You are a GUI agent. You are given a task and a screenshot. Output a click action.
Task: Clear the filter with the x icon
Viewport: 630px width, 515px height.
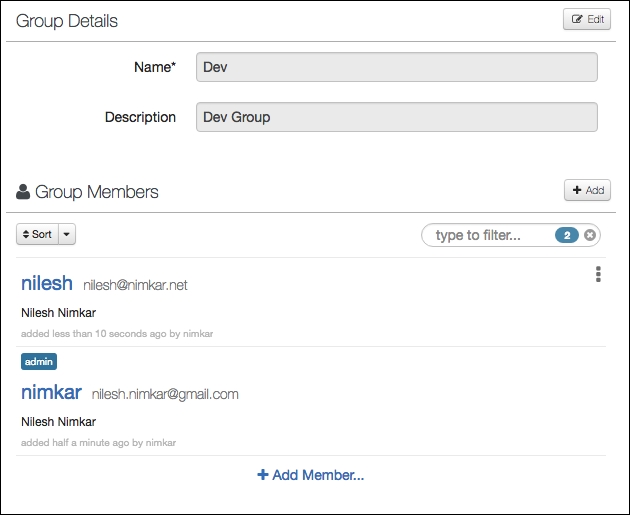pos(589,235)
